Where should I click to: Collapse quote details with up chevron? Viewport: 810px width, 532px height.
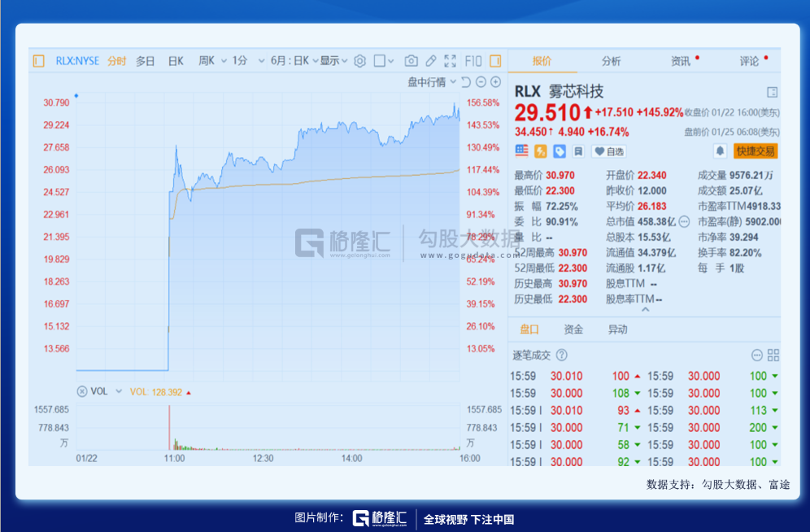point(645,309)
